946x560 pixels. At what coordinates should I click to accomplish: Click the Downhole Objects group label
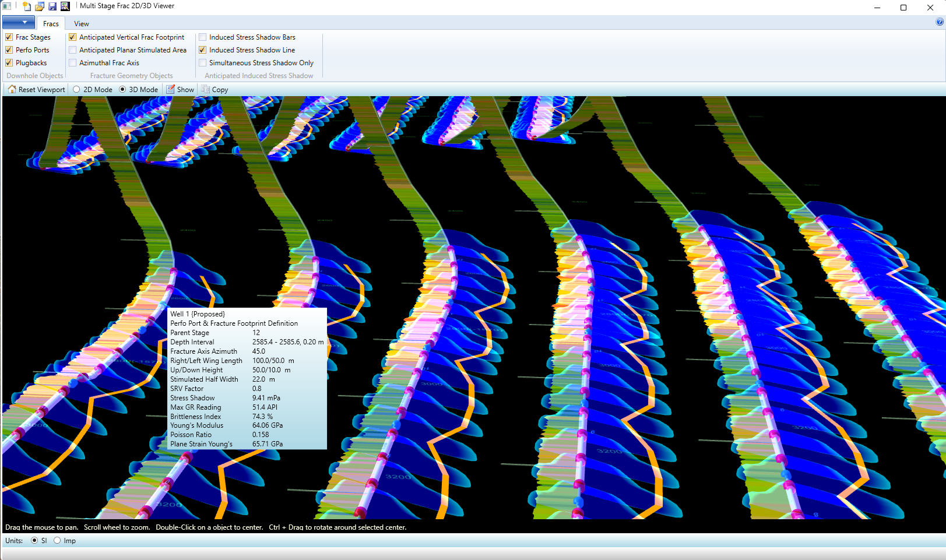tap(35, 76)
